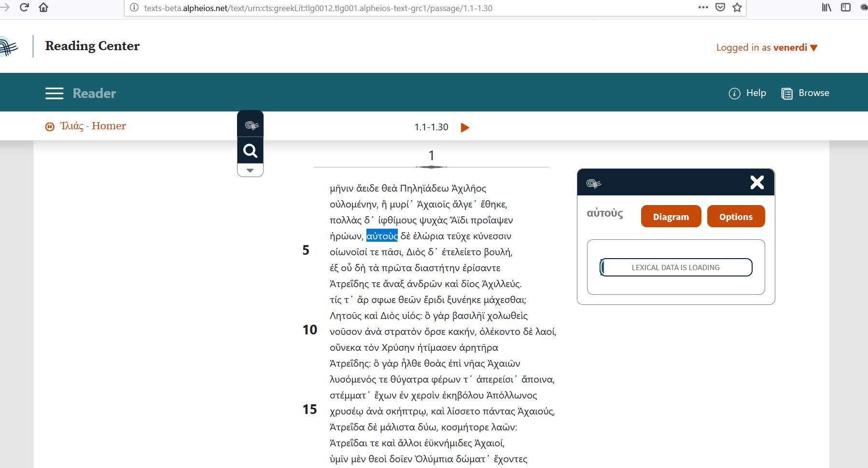Click the word Ἀτρεΐδης before τε ἄναξ

[350, 284]
